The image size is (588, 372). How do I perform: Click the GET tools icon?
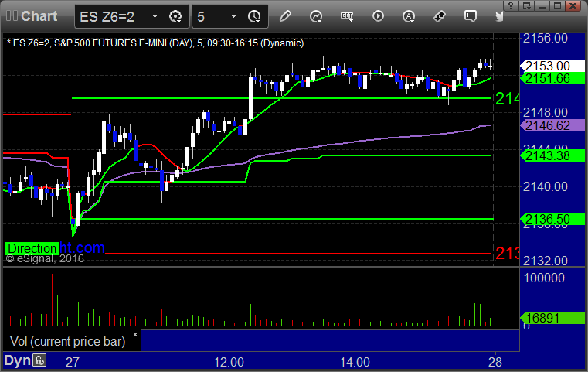point(347,16)
